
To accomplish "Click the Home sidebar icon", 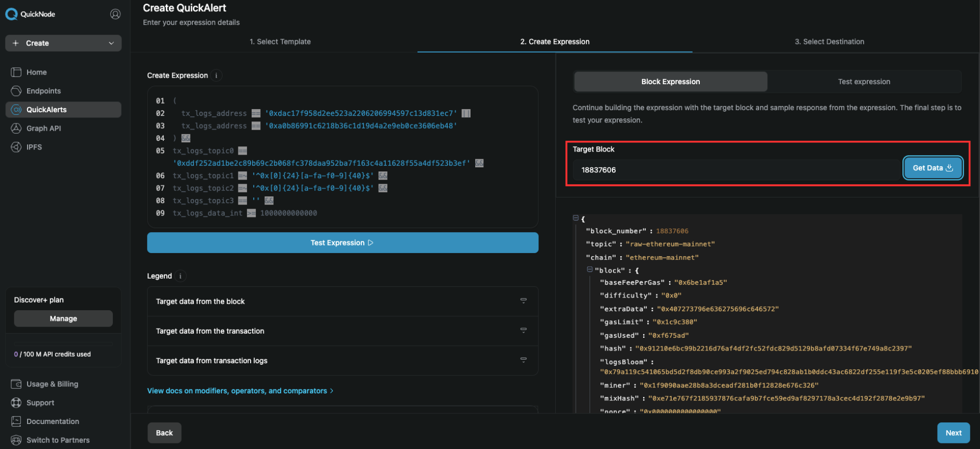I will point(16,72).
